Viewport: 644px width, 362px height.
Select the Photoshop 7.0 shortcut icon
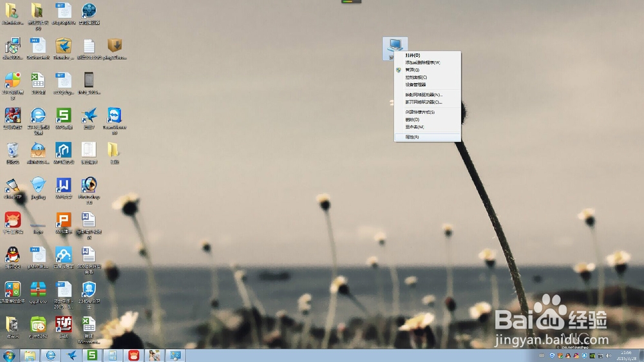point(89,190)
